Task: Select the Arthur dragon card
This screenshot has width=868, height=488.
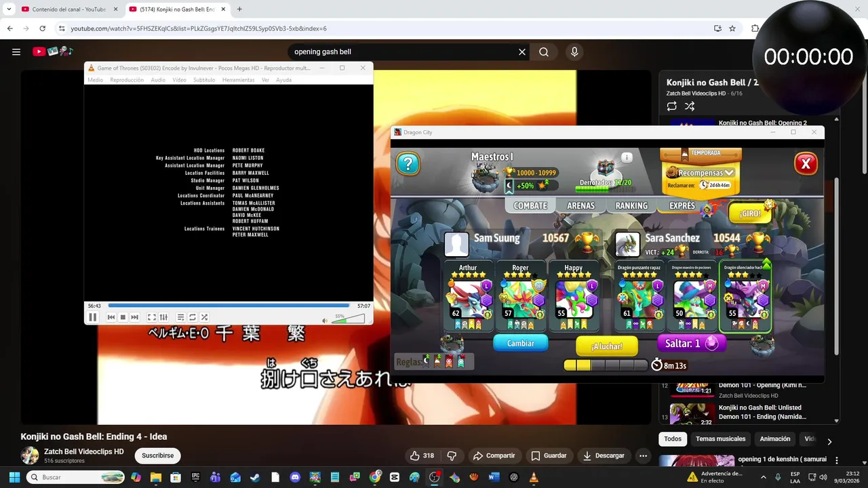Action: [x=468, y=297]
